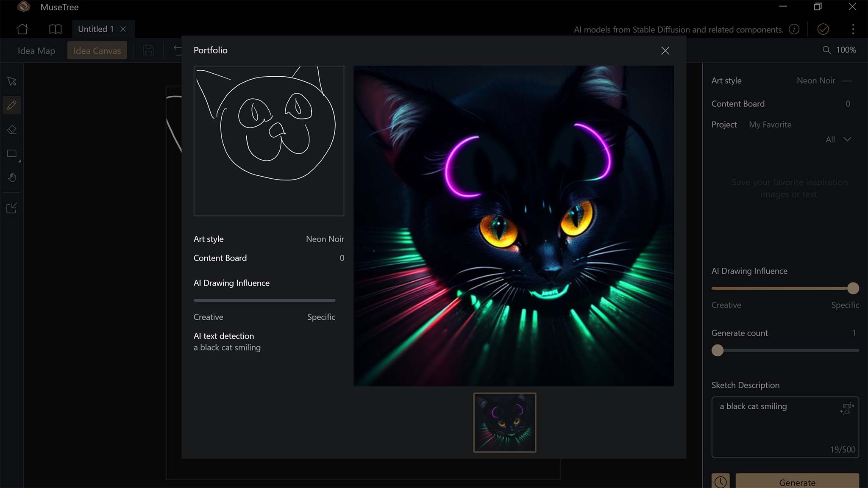This screenshot has width=868, height=488.
Task: Click the Export/Share icon in sidebar
Action: tap(12, 207)
